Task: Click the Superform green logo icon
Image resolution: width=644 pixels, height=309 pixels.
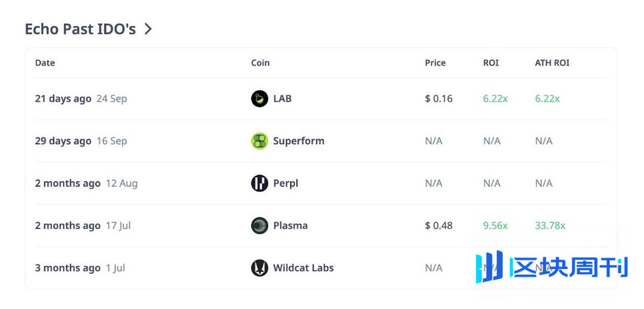Action: click(x=259, y=141)
